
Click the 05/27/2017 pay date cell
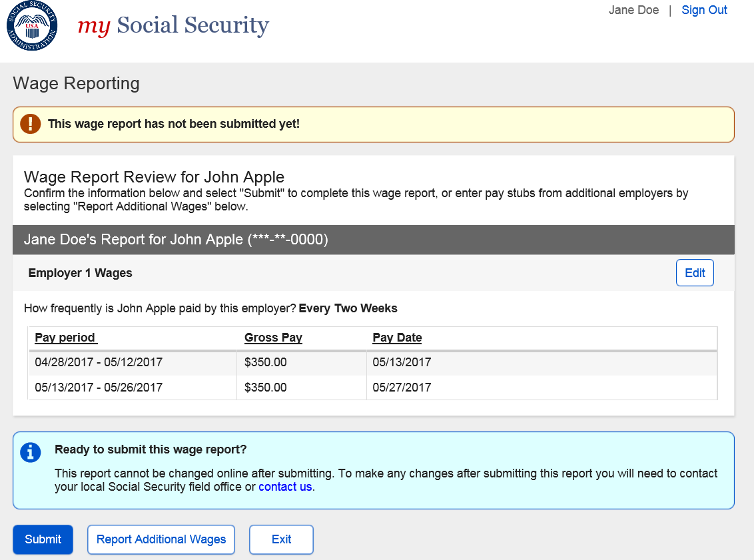[x=402, y=388]
